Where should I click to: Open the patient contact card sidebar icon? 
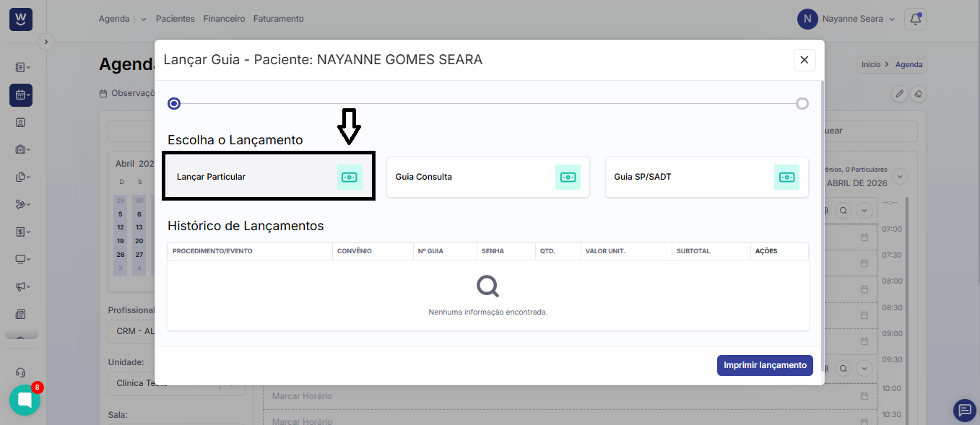coord(20,123)
